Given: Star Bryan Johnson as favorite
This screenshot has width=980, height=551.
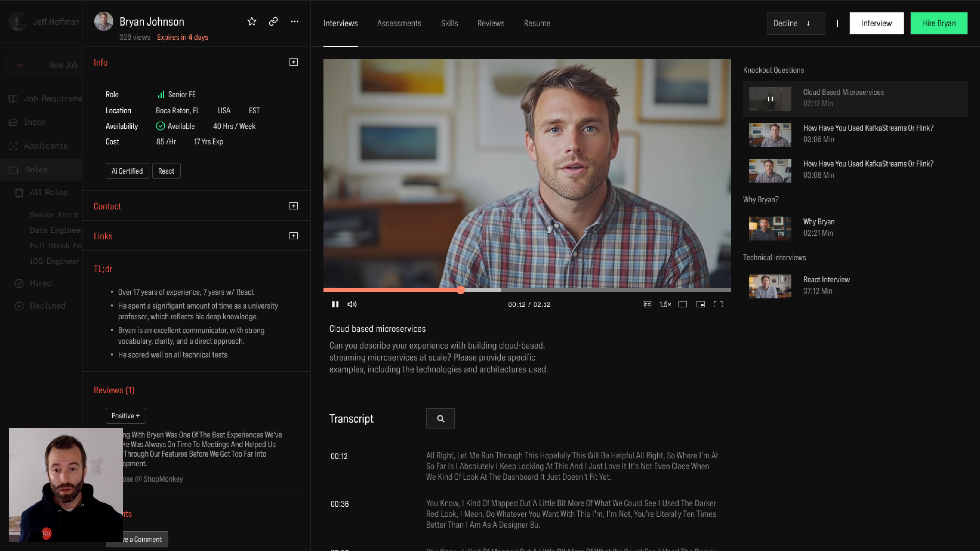Looking at the screenshot, I should tap(252, 22).
